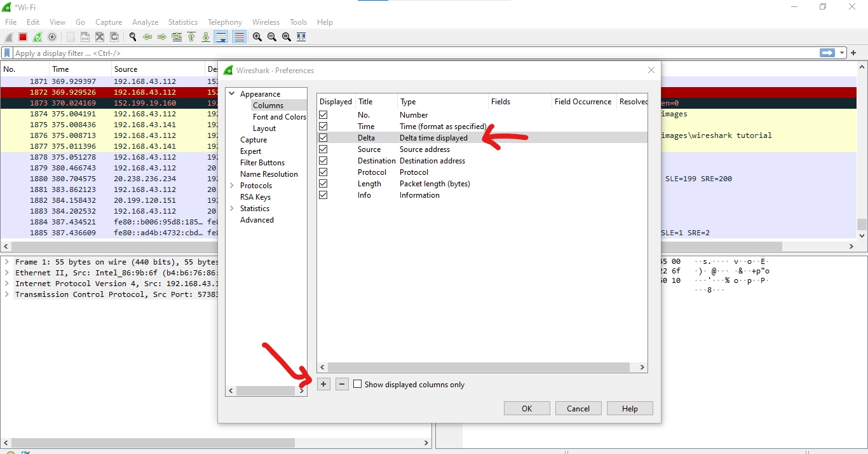This screenshot has height=454, width=868.
Task: Confirm preferences with OK
Action: [527, 408]
